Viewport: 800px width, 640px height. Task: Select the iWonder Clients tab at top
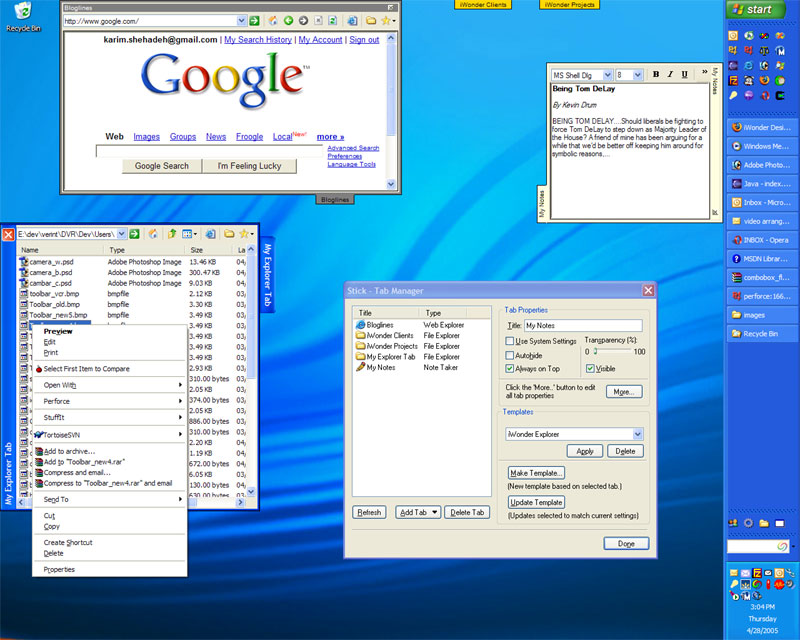coord(483,5)
